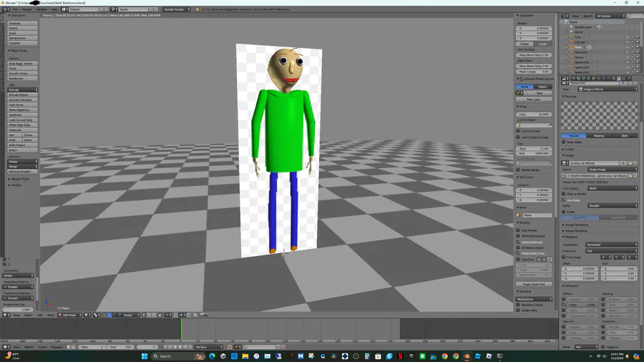The image size is (644, 362).
Task: Click the Loop Cut and Slide button
Action: pyautogui.click(x=23, y=120)
